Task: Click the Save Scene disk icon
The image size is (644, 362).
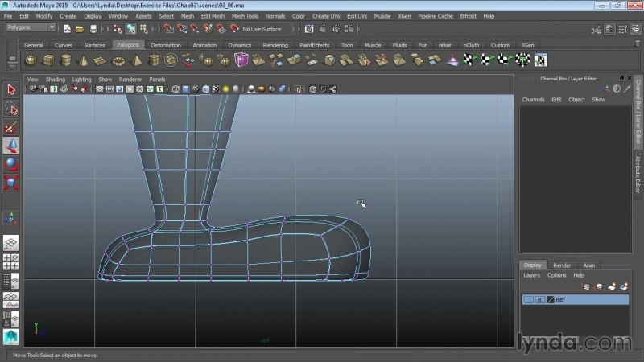Action: point(93,29)
